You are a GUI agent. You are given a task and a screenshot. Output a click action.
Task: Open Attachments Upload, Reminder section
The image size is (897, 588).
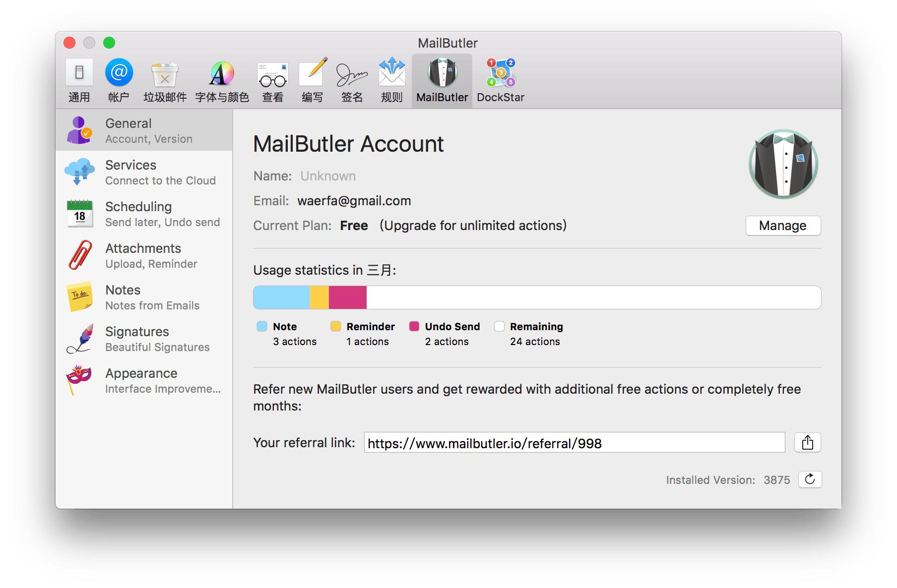pos(144,255)
